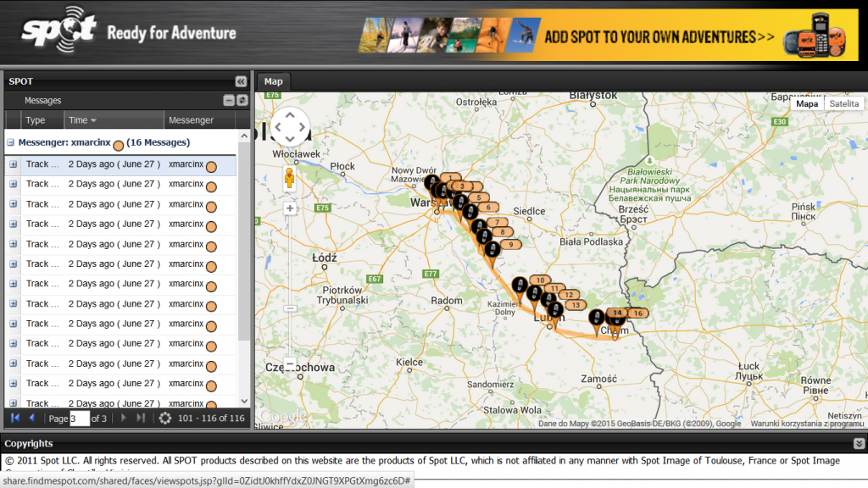868x488 pixels.
Task: Go to first page of messages
Action: (x=15, y=418)
